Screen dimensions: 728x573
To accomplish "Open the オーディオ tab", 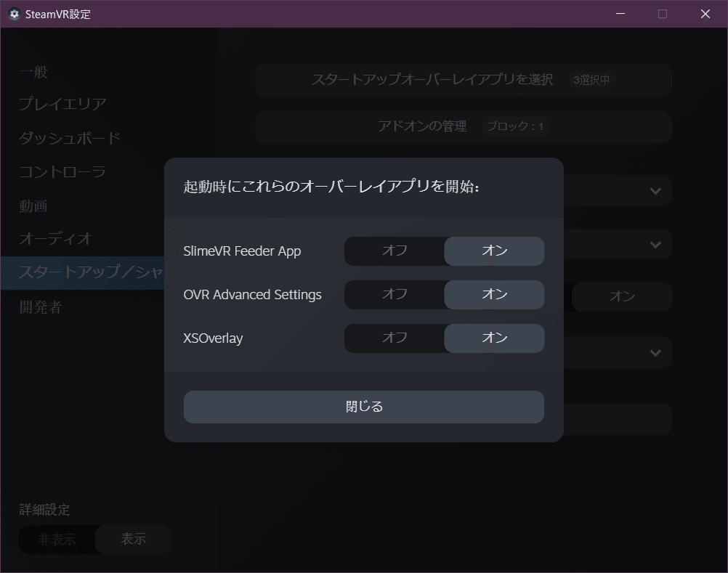I will pyautogui.click(x=55, y=238).
